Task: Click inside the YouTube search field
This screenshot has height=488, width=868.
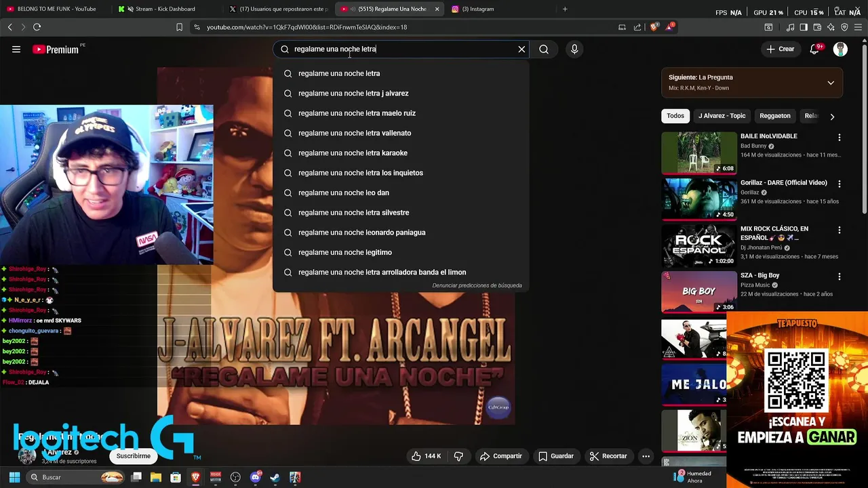Action: click(400, 49)
